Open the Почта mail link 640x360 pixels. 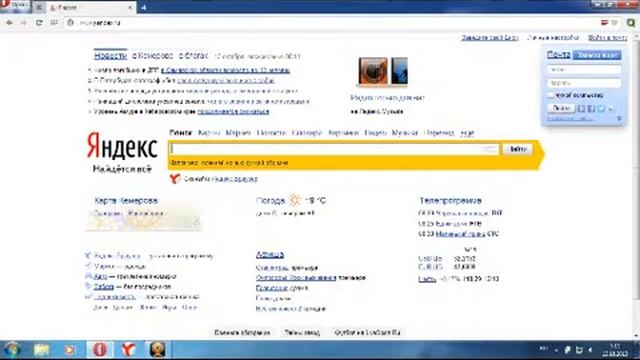coord(559,55)
